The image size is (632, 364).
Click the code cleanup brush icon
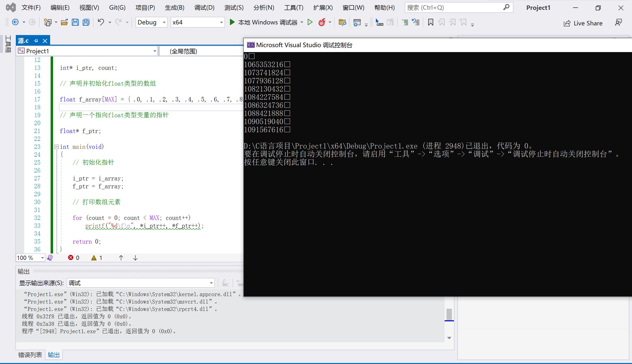coord(50,258)
